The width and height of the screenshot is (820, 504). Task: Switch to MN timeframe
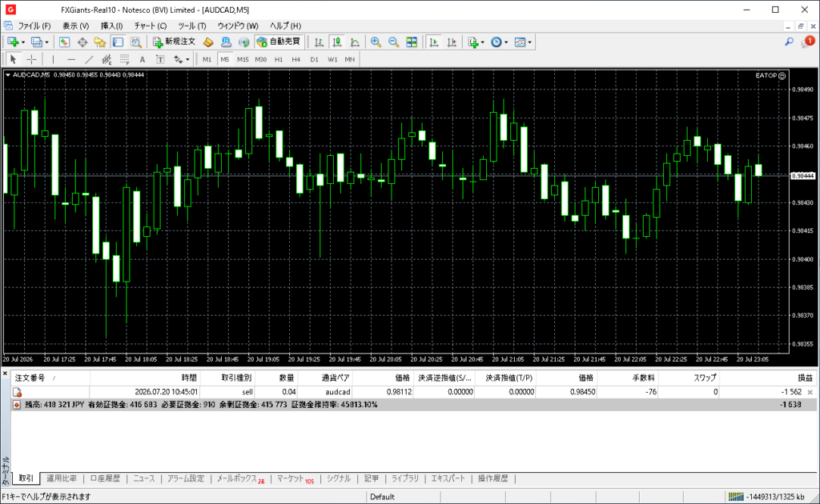350,59
